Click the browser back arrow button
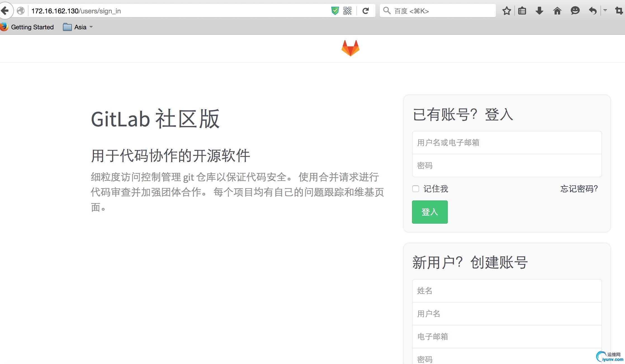 [5, 11]
